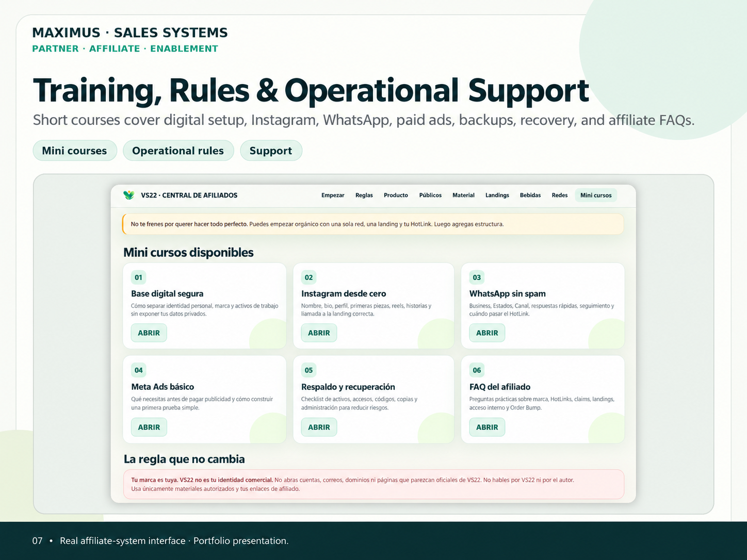
Task: Click the 'Preguntas prácticas sobre marca' description
Action: tap(542, 403)
